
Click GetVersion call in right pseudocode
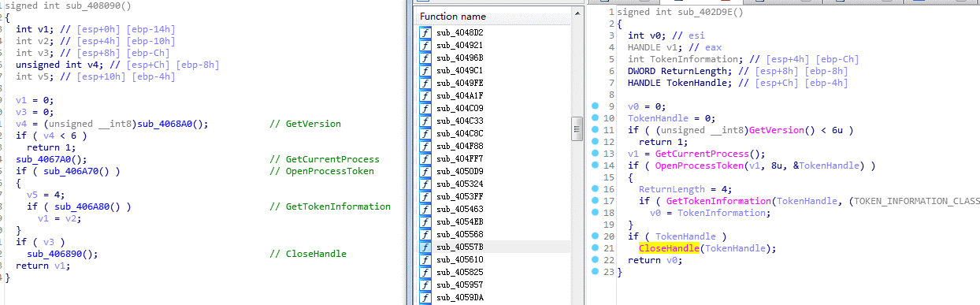[776, 130]
